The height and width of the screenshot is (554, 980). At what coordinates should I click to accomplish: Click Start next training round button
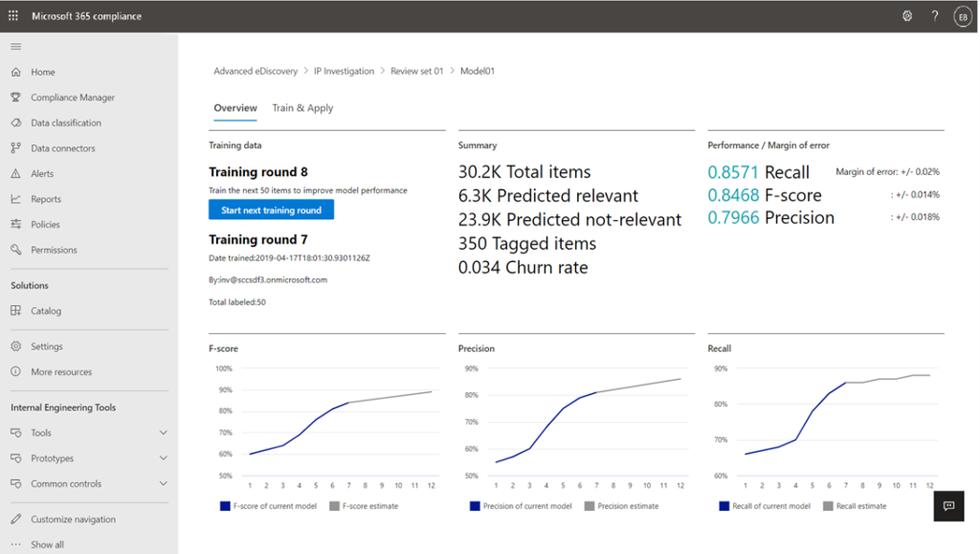pyautogui.click(x=271, y=211)
